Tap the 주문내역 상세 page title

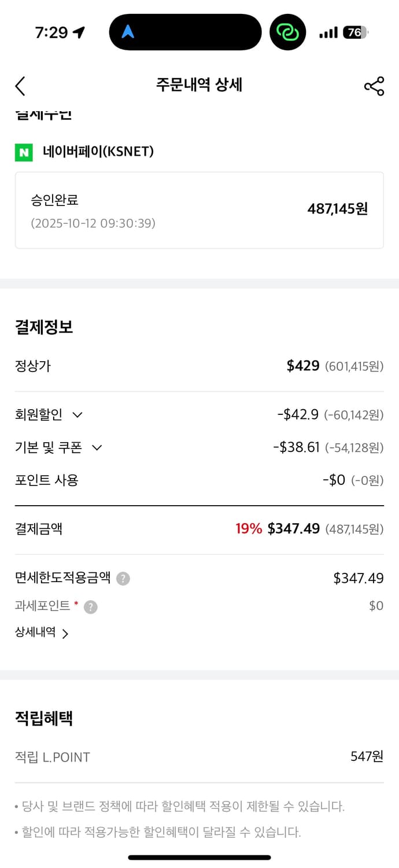tap(199, 85)
